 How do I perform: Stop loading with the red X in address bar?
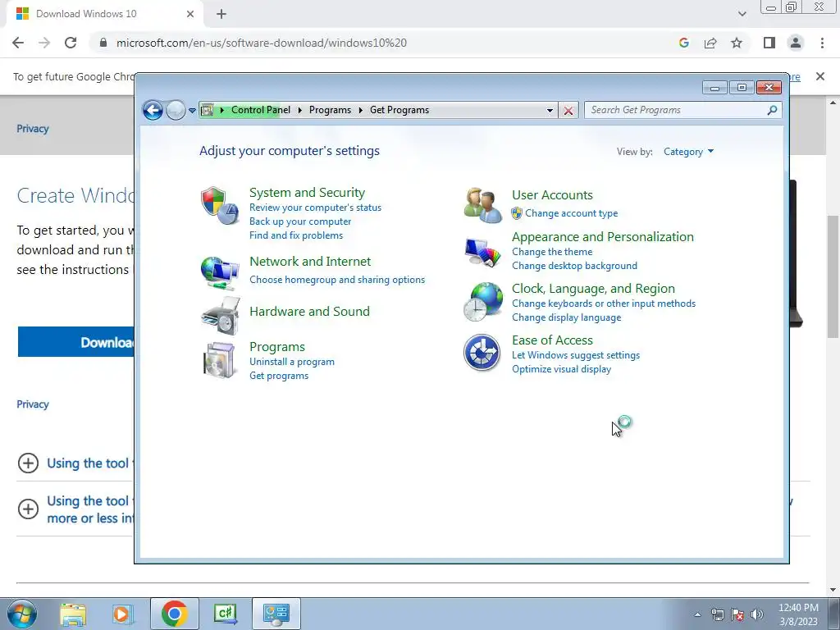[568, 111]
